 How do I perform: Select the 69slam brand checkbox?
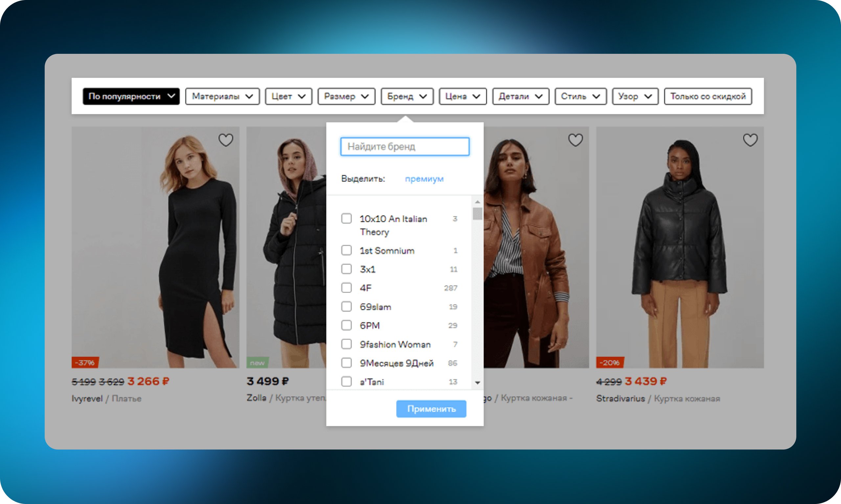pyautogui.click(x=346, y=306)
